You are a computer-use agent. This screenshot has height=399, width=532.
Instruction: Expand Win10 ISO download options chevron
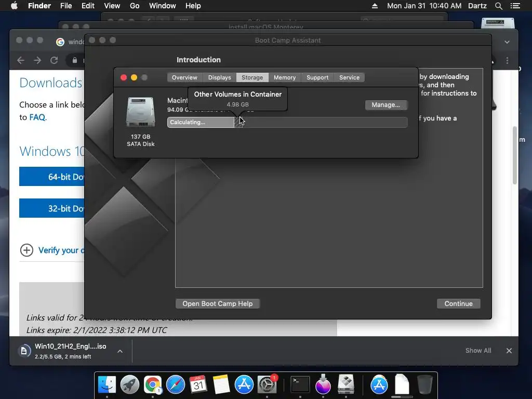120,351
